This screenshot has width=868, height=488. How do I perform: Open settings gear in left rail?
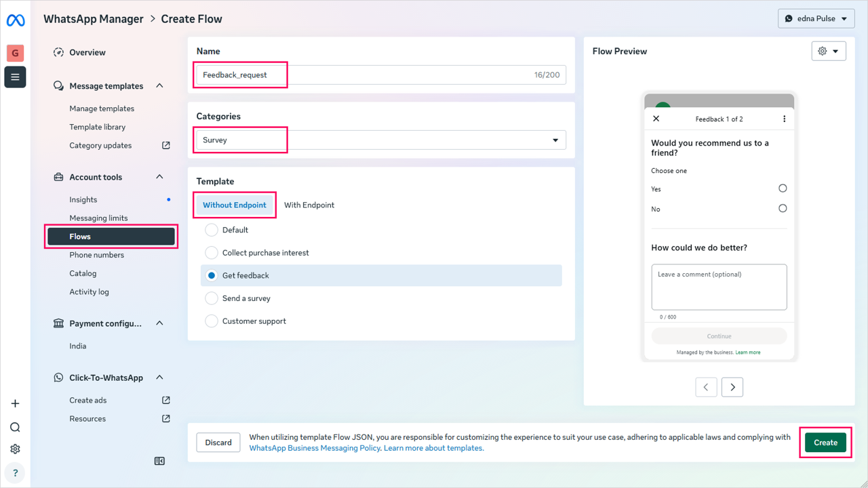pyautogui.click(x=15, y=449)
